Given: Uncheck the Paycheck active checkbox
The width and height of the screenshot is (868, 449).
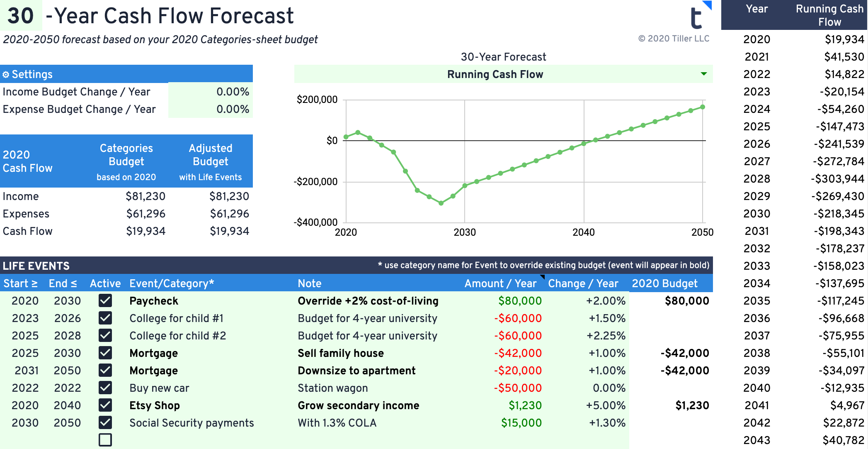Looking at the screenshot, I should click(105, 301).
